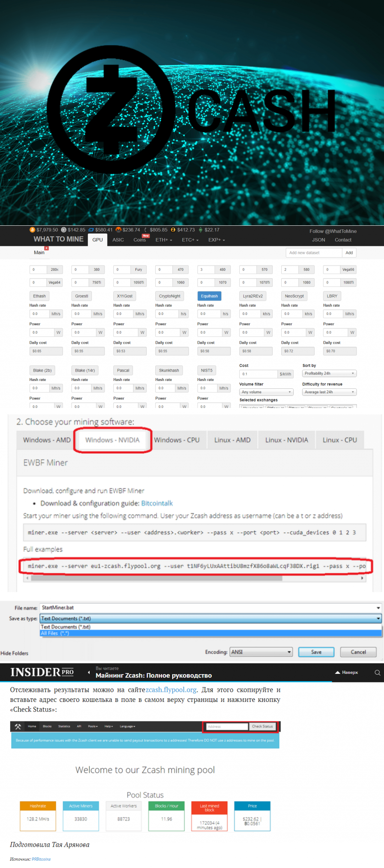The height and width of the screenshot is (868, 384).
Task: Click scroll-right arrow under full example command
Action: 362,578
